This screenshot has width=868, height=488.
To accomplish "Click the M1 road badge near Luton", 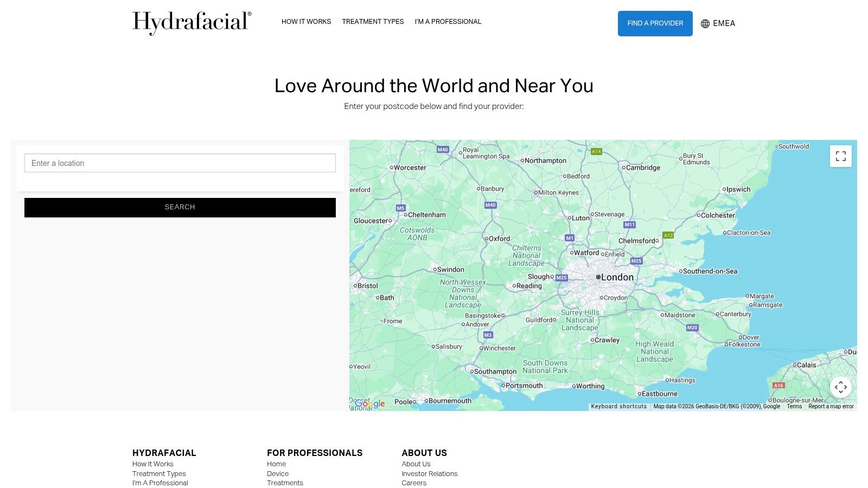I will click(569, 238).
